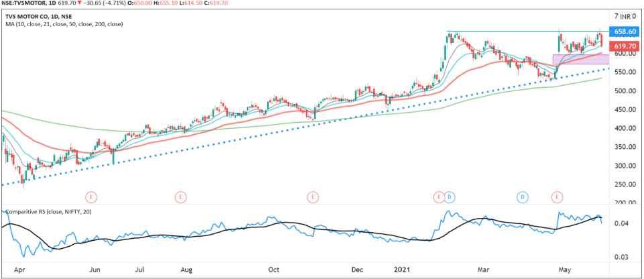Click the 250.00 price axis label

625,184
